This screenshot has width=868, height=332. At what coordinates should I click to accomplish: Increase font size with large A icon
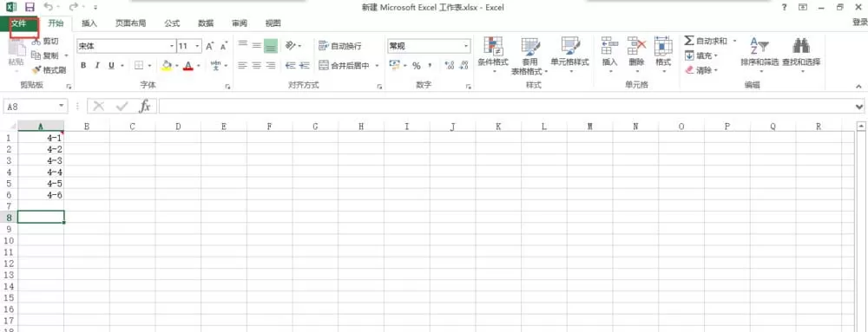210,47
